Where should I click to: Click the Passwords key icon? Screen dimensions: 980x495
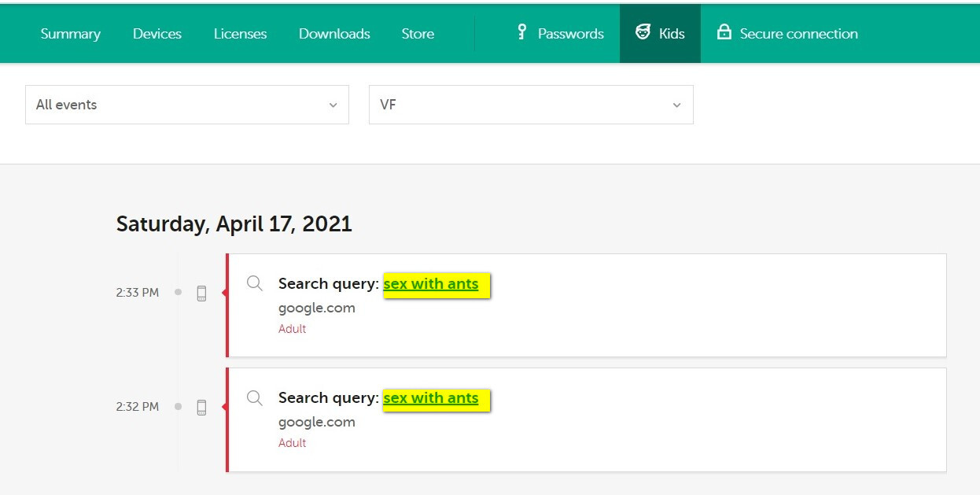point(521,32)
